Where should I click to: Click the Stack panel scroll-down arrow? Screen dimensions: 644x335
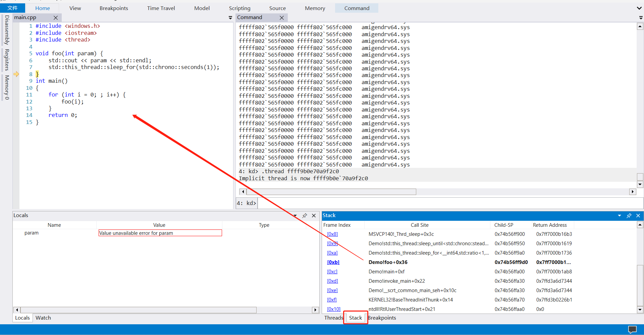pos(640,310)
